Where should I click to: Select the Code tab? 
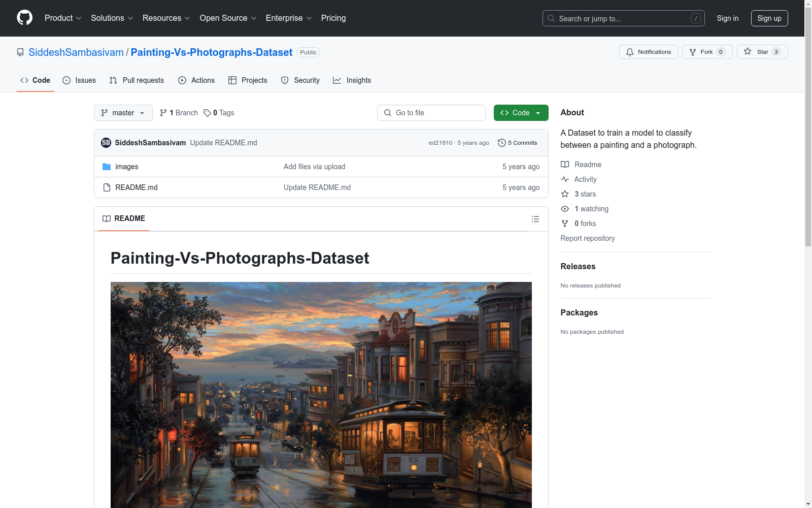36,80
